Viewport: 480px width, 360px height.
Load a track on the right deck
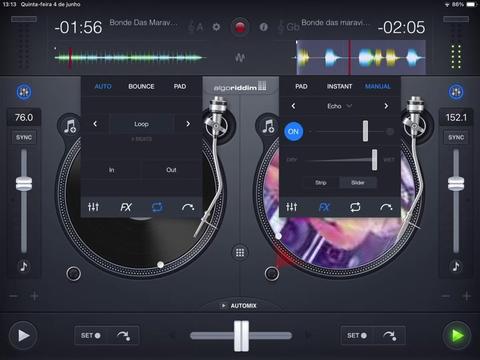pos(268,127)
